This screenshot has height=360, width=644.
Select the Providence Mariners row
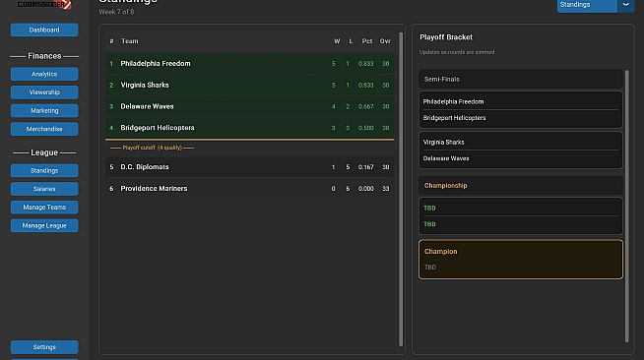pyautogui.click(x=250, y=189)
